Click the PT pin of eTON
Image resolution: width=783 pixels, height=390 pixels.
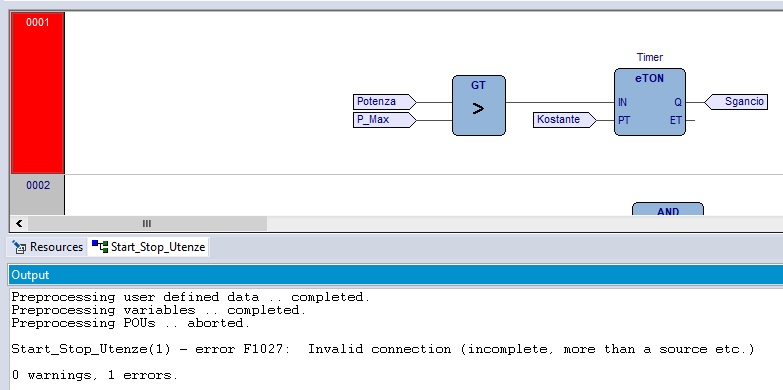[x=623, y=120]
